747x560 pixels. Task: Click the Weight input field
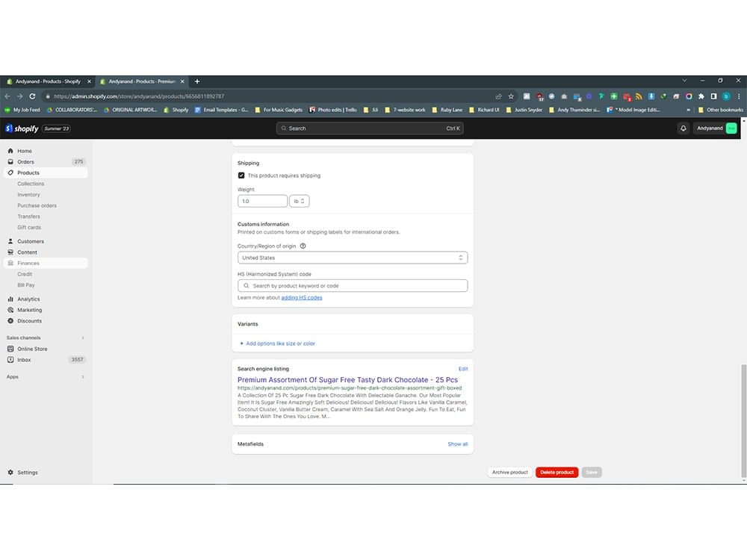[x=262, y=201]
